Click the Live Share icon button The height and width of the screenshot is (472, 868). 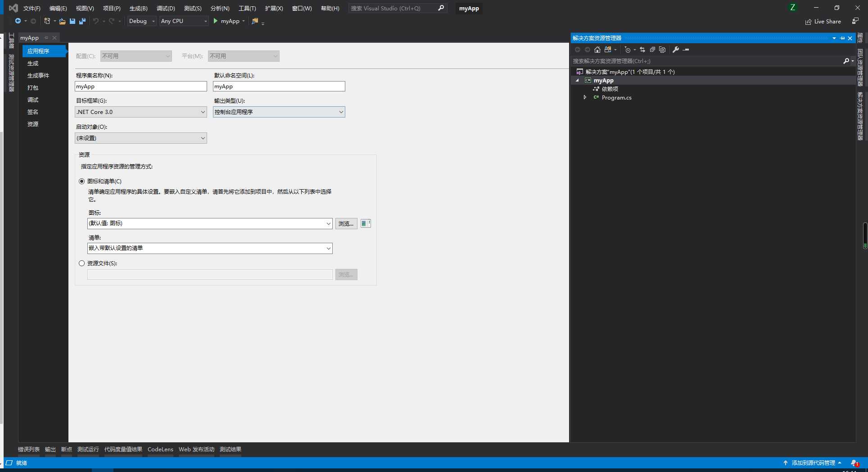coord(809,22)
